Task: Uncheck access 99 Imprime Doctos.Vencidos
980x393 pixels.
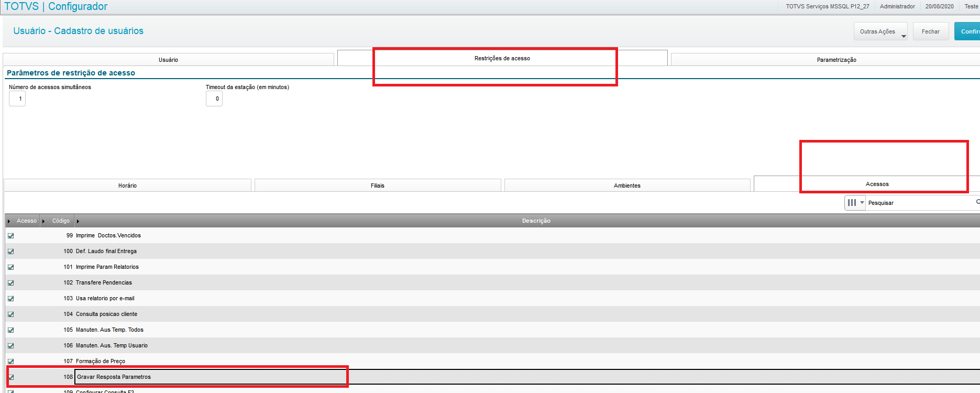Action: [x=10, y=236]
